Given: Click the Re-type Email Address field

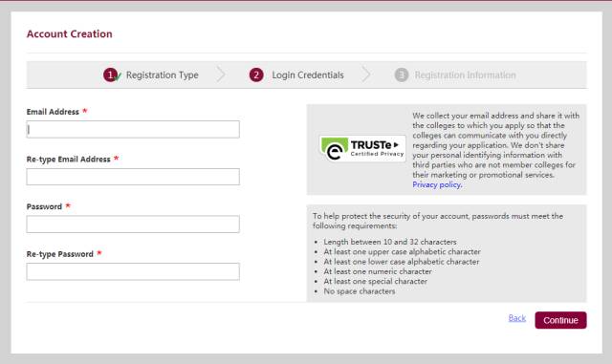Looking at the screenshot, I should click(133, 177).
